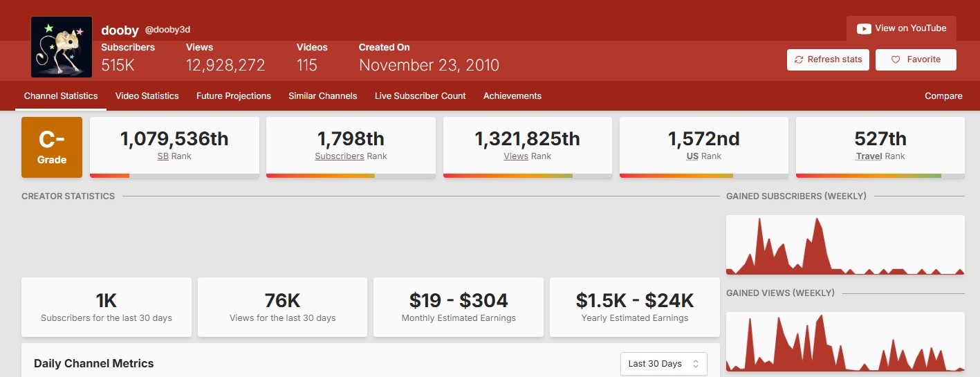Click the up-down chevron in Last 30 Days
Screen dimensions: 980x377
click(696, 363)
